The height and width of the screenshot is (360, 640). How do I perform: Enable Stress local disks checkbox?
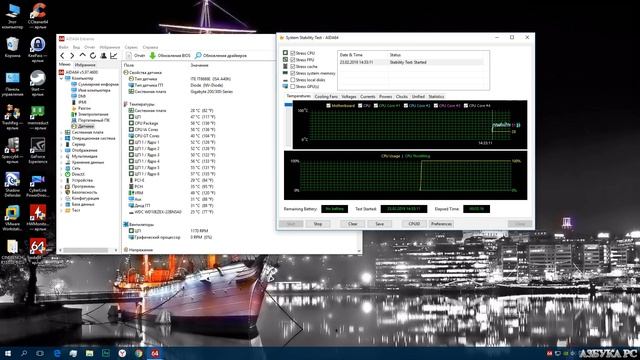(x=292, y=80)
